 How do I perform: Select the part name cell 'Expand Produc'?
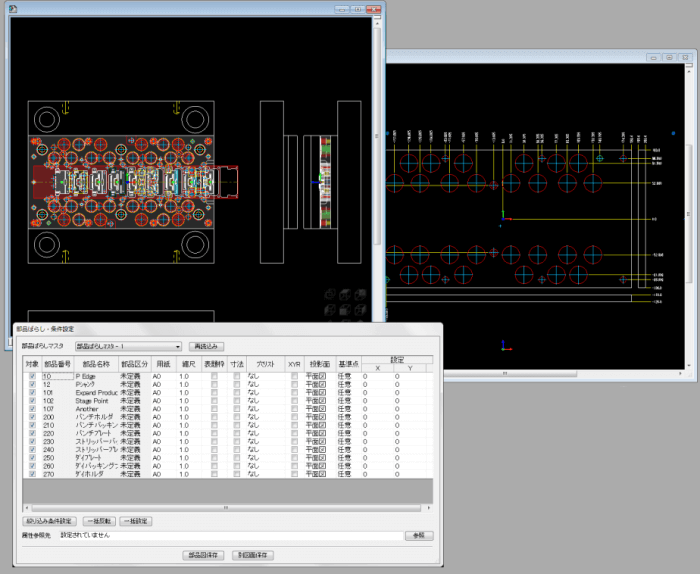click(x=96, y=392)
